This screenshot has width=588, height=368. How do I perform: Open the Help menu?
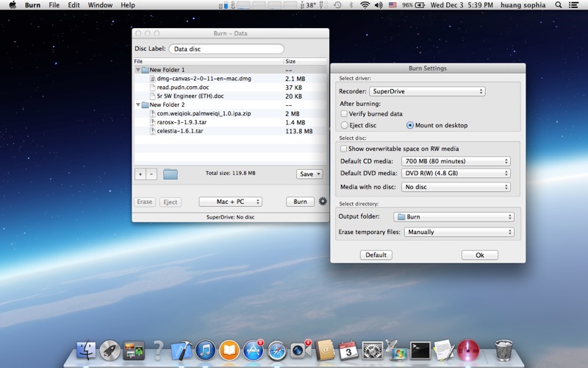[127, 5]
